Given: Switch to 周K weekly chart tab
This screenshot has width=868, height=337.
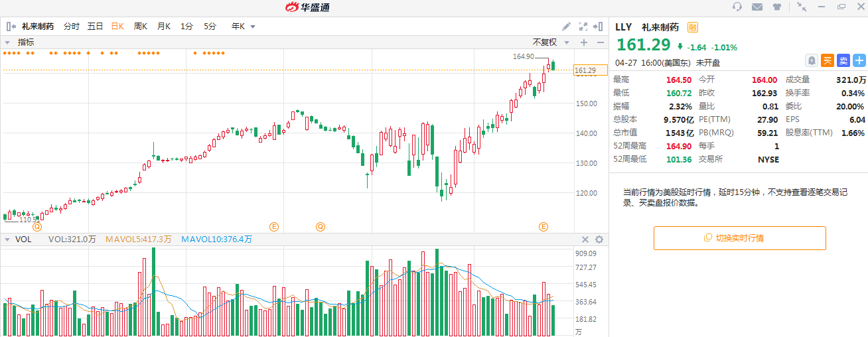Looking at the screenshot, I should (141, 27).
